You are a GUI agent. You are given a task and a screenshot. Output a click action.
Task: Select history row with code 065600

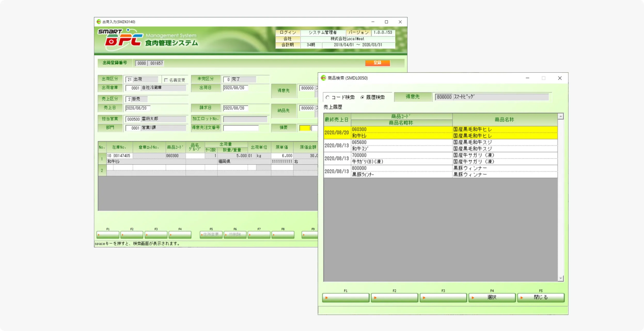(x=440, y=145)
